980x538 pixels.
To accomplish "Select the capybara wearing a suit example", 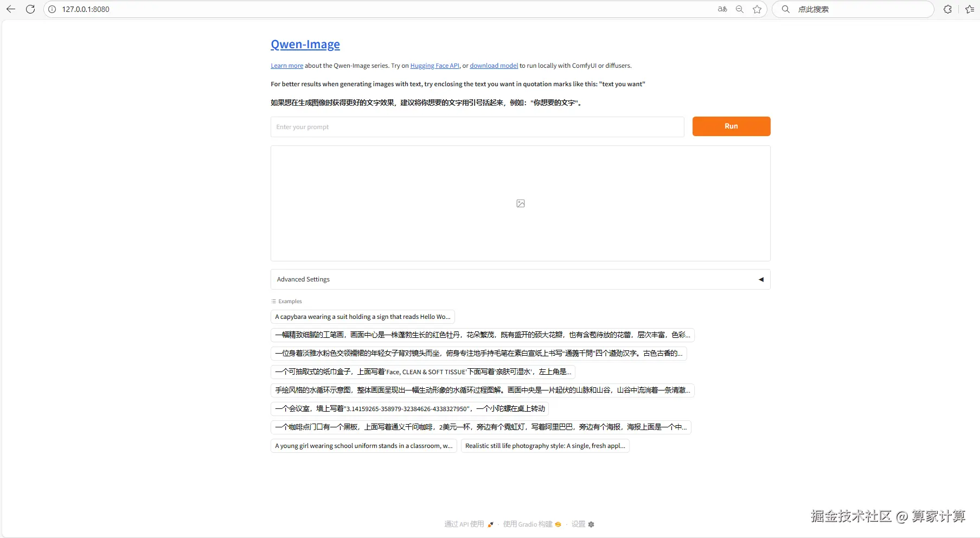I will (x=362, y=317).
